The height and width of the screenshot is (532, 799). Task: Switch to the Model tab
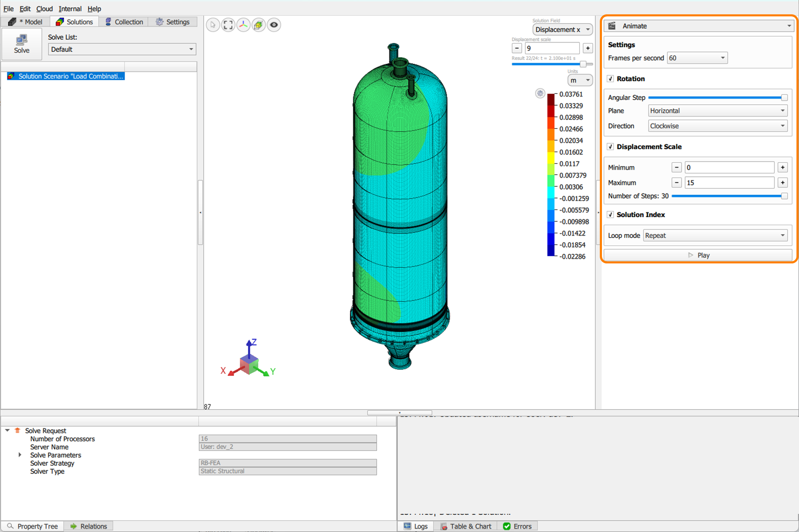click(25, 22)
